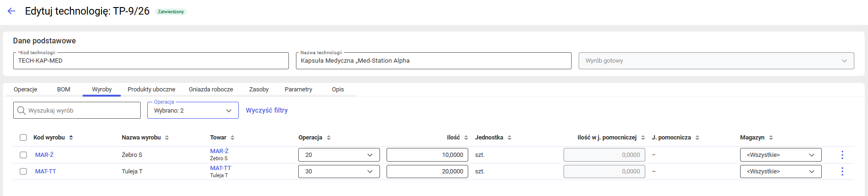Open the Wyrób gotowy dropdown
Screen dimensions: 868x196
pos(716,61)
